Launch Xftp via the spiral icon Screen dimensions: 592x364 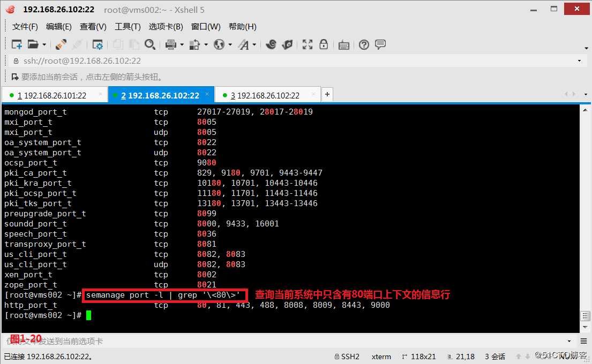pos(271,44)
